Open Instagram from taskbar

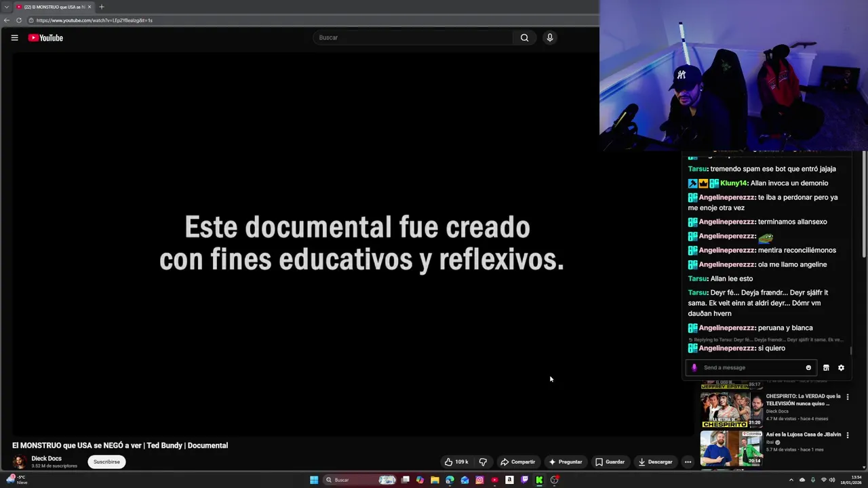(x=479, y=480)
